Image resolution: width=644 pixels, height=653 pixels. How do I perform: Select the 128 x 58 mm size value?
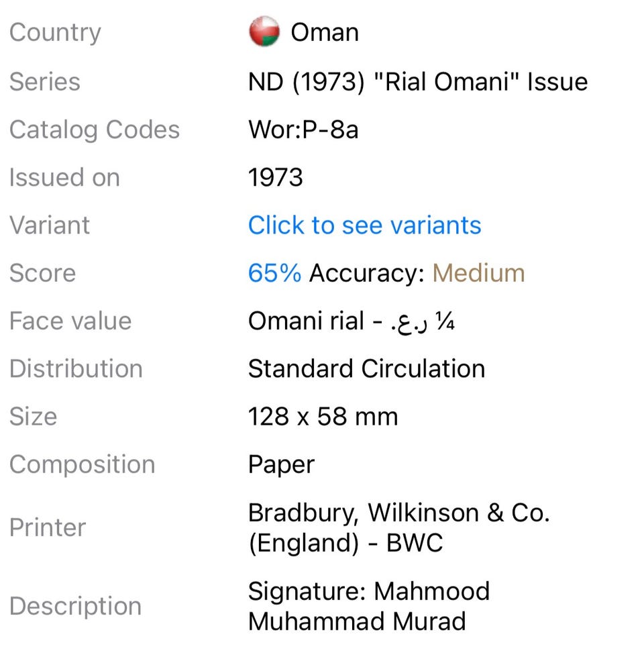(323, 417)
